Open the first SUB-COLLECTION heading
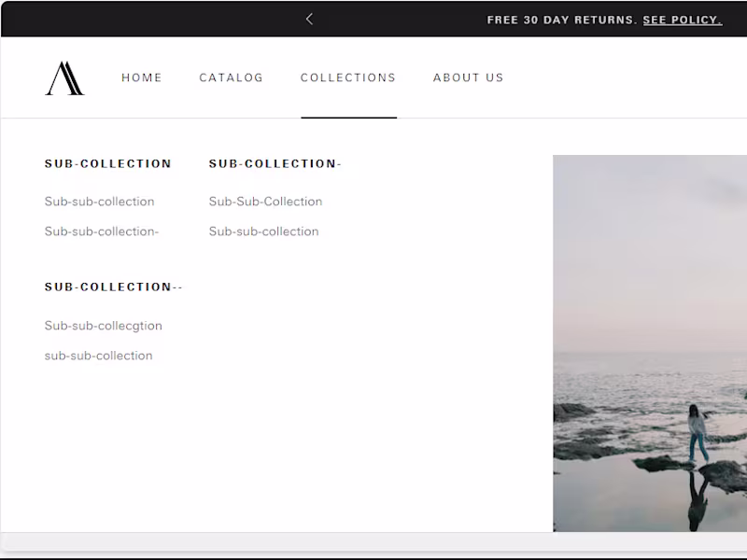 tap(107, 163)
